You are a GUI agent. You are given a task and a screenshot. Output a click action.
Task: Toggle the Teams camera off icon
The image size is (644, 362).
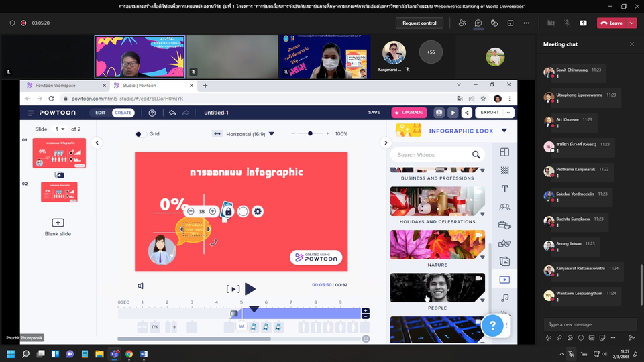click(x=551, y=23)
